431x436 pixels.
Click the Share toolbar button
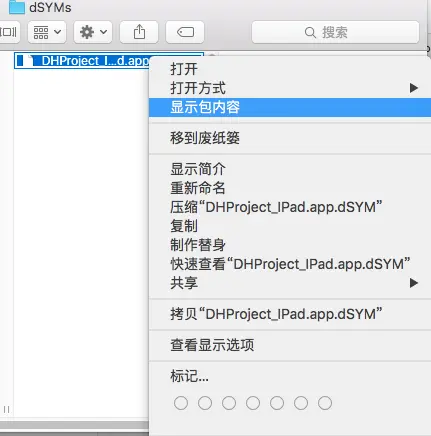(x=139, y=32)
